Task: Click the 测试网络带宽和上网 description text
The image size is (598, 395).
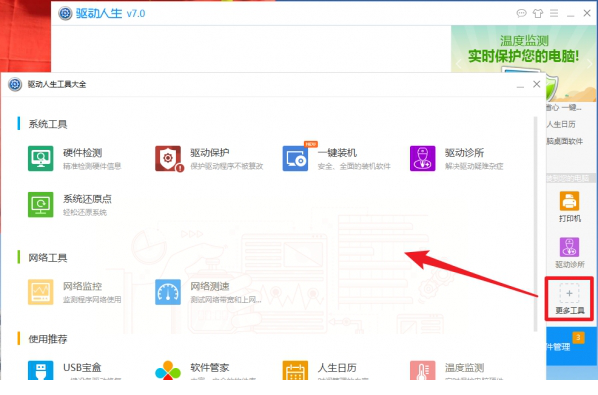Action: 226,300
